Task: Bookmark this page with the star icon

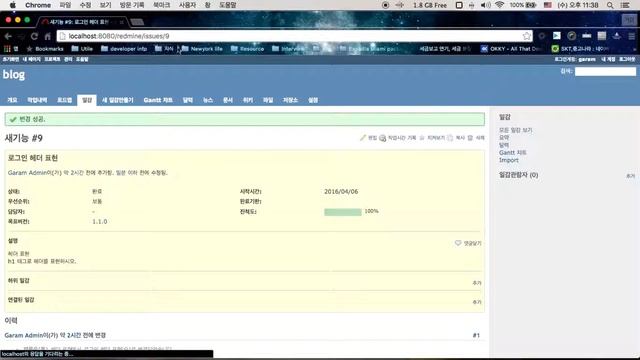Action: pos(527,36)
